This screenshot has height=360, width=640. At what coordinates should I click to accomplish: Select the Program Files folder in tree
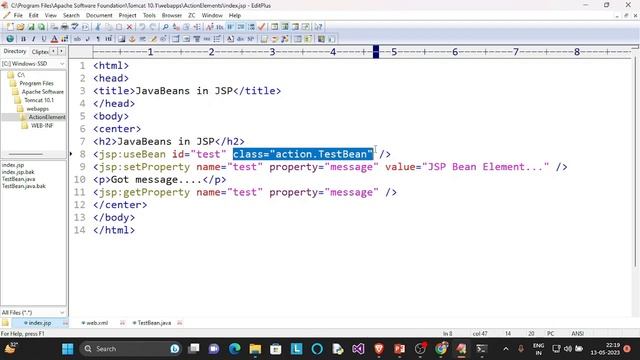point(36,83)
